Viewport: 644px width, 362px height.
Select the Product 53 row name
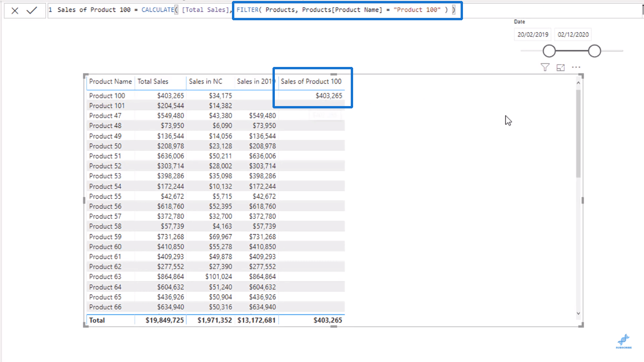click(x=105, y=176)
